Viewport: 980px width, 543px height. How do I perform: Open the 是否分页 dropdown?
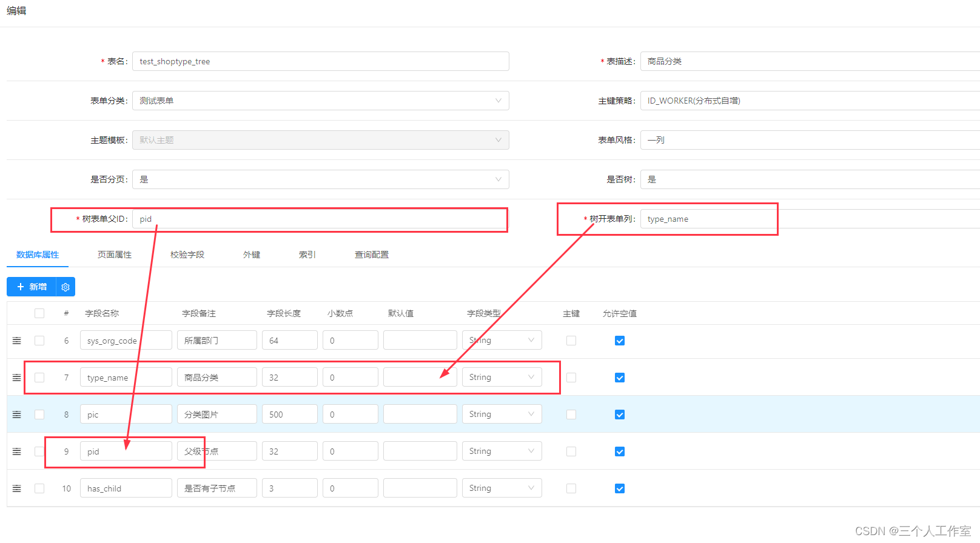[321, 179]
